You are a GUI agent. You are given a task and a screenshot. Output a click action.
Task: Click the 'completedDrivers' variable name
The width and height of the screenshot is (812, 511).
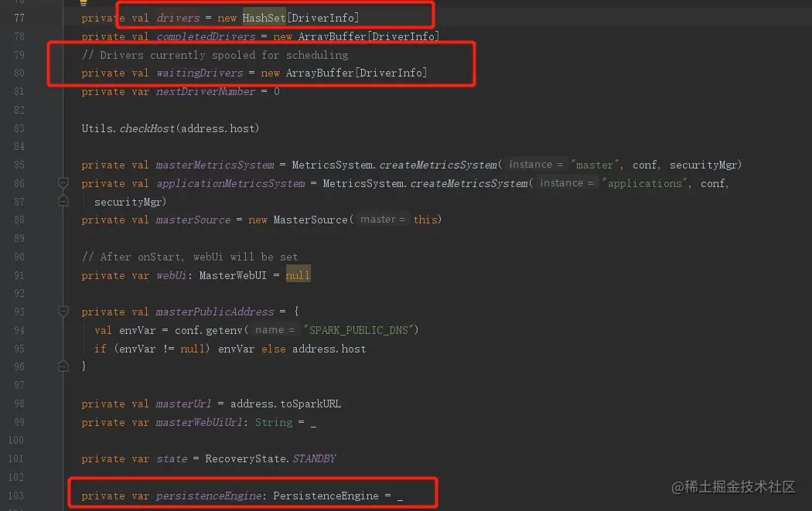pos(206,37)
